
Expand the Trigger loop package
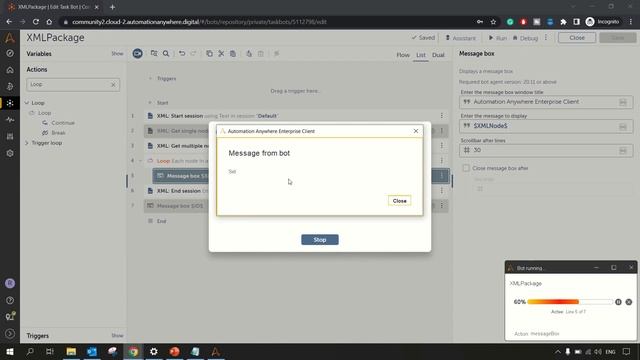27,143
